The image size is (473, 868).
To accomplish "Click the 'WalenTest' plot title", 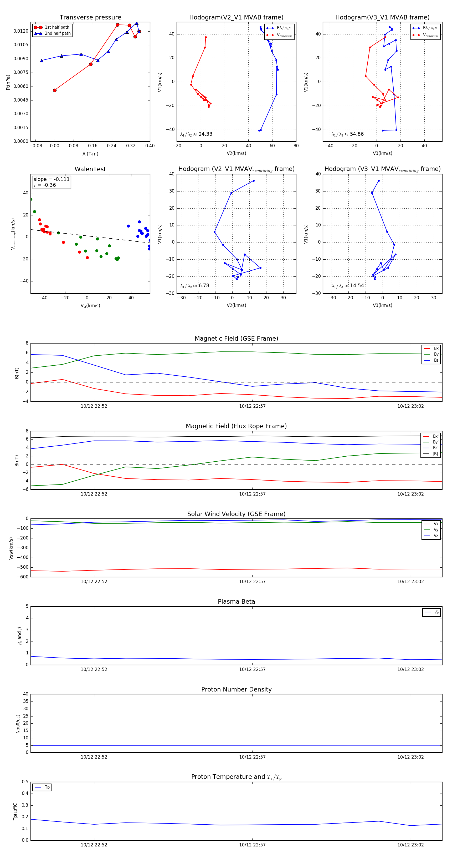I will click(90, 169).
